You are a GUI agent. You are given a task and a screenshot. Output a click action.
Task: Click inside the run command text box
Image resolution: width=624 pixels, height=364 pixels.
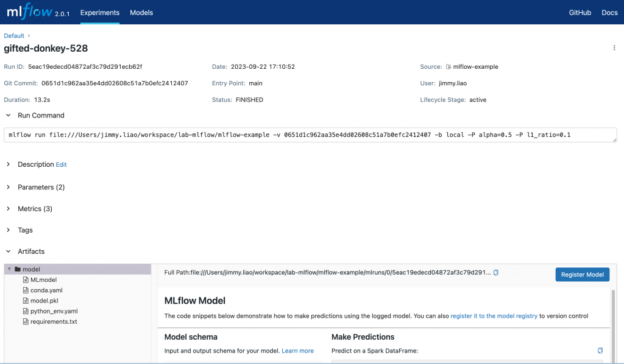coord(310,135)
